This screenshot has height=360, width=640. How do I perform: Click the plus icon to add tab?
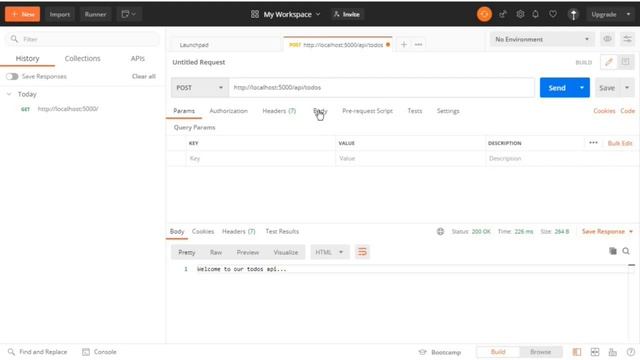tap(404, 44)
